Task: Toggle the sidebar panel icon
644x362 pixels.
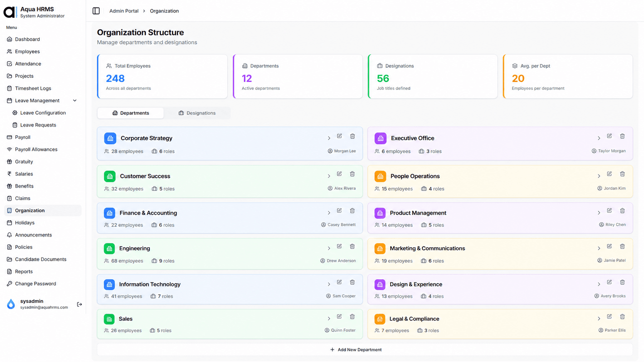Action: 96,11
